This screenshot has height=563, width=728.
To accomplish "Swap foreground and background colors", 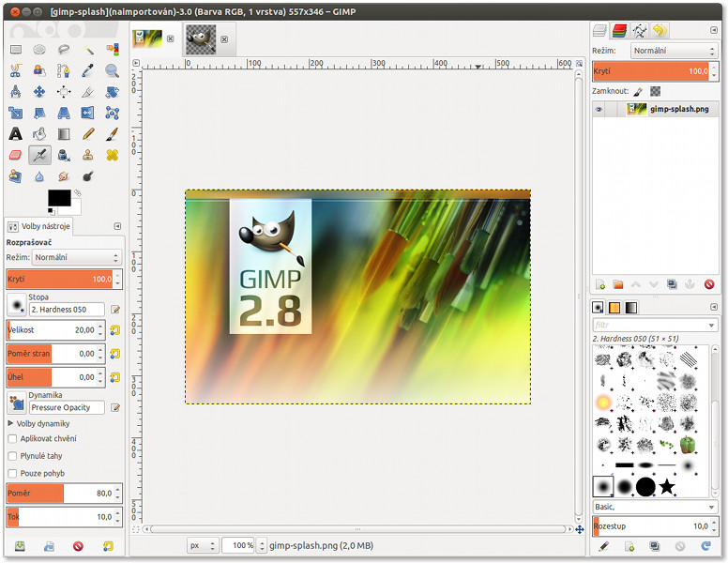I will click(78, 192).
